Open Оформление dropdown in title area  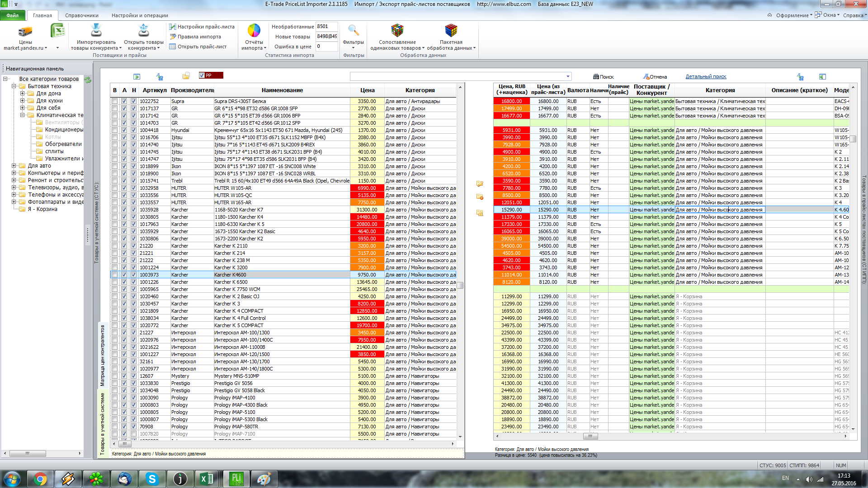tap(794, 15)
